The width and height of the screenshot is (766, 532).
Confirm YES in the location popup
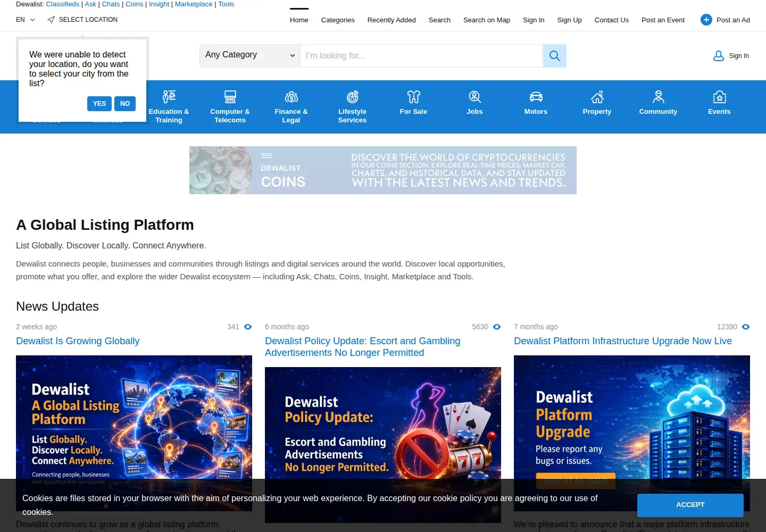[99, 104]
